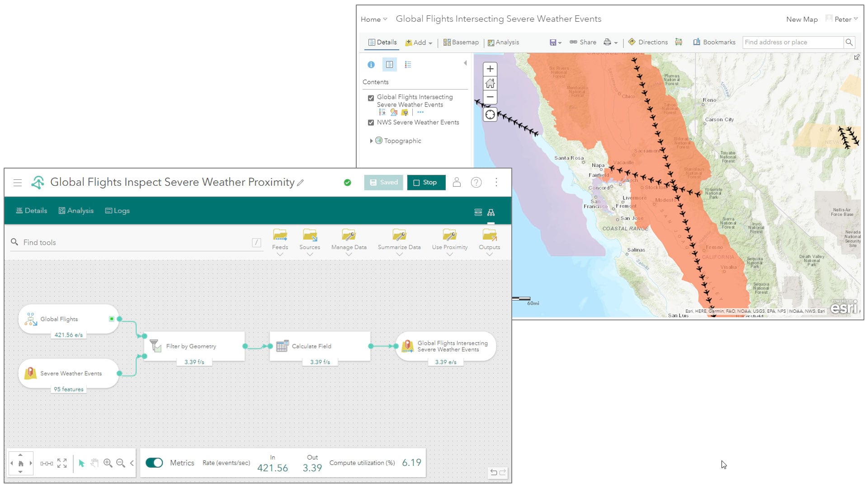The image size is (868, 488).
Task: Click the map zoom in plus button
Action: [490, 69]
